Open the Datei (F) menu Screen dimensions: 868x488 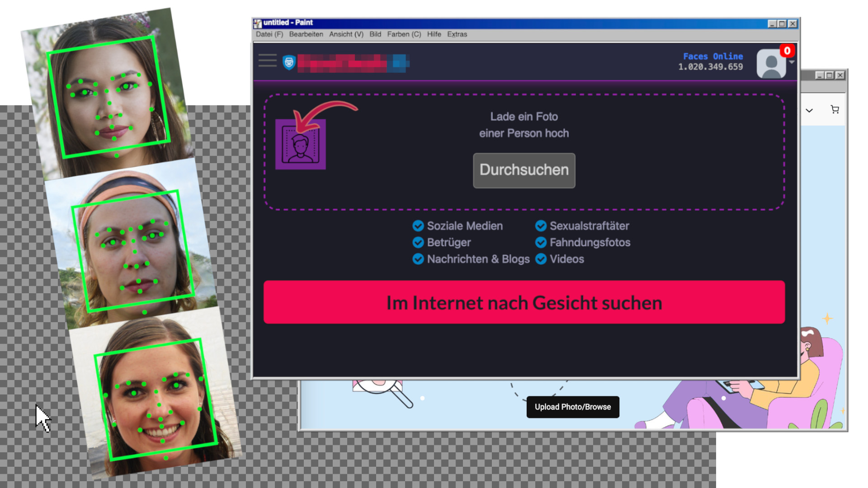(269, 34)
